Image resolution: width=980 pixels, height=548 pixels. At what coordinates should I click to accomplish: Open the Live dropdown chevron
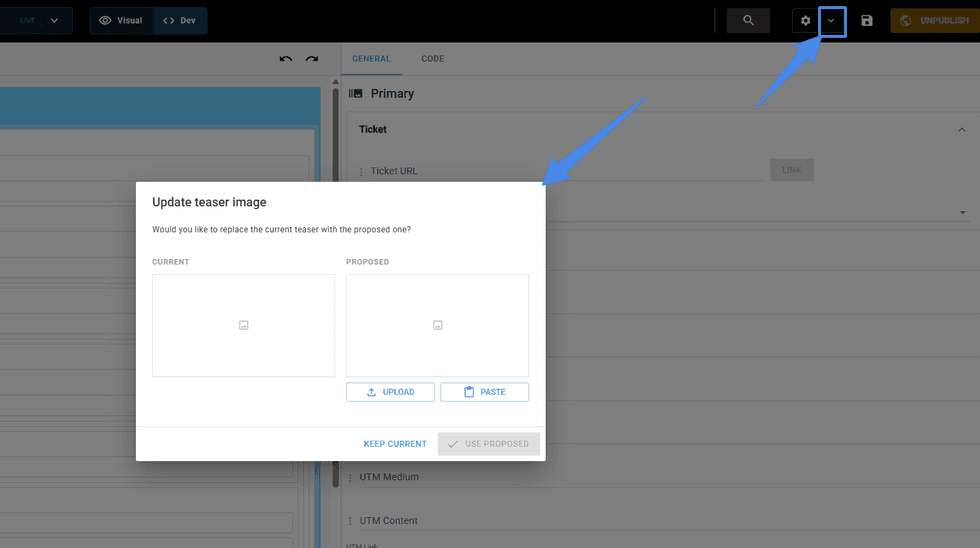pyautogui.click(x=54, y=21)
